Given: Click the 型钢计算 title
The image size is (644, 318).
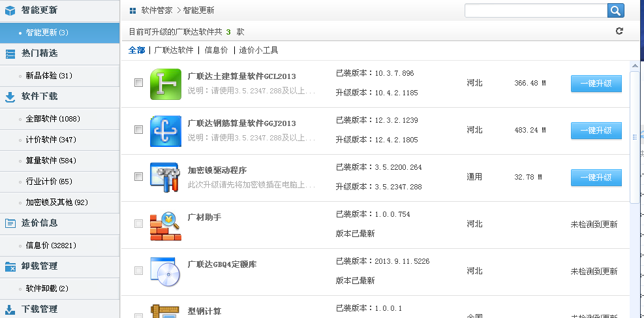Looking at the screenshot, I should click(x=204, y=311).
